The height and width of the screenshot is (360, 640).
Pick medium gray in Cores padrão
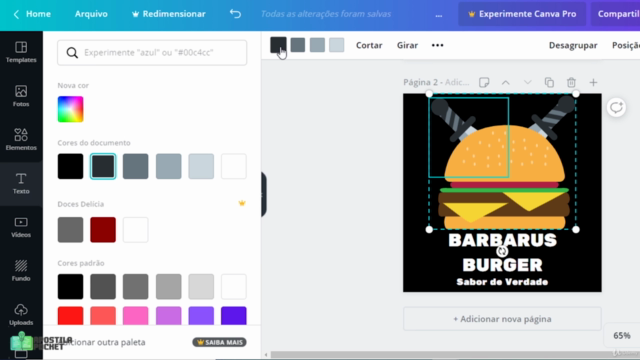(x=136, y=287)
